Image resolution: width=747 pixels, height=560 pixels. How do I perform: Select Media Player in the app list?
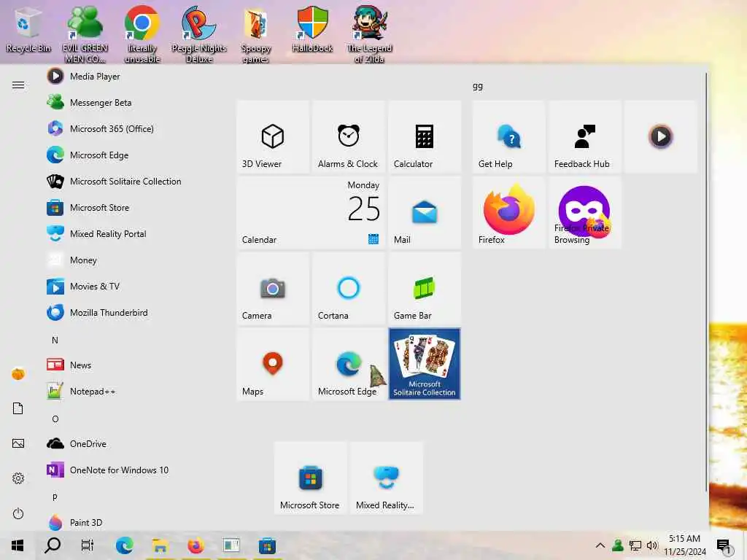pyautogui.click(x=133, y=76)
